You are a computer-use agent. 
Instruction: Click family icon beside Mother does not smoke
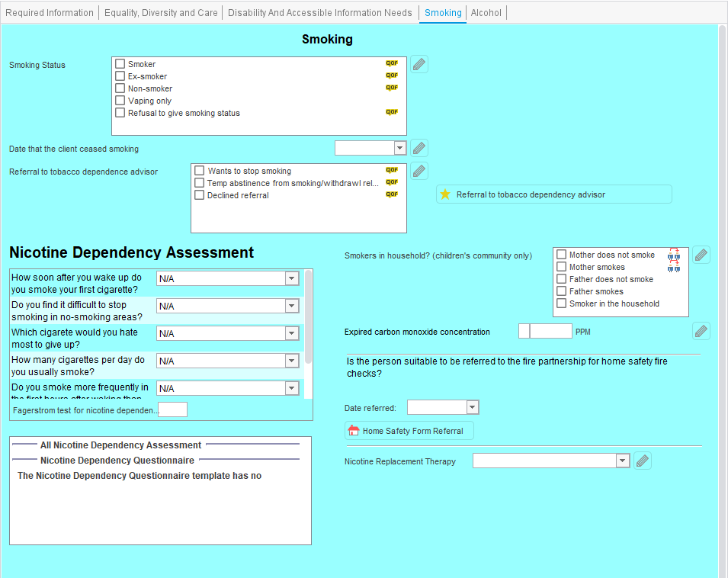[674, 255]
